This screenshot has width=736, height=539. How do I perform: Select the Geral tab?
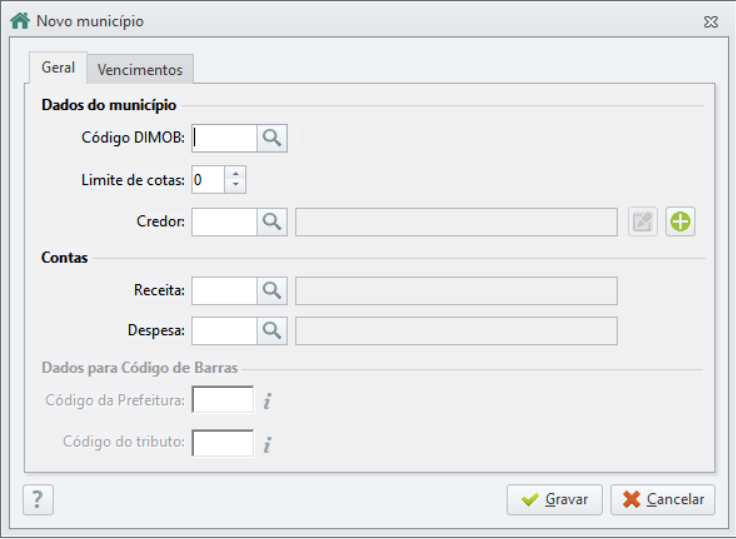click(x=58, y=68)
